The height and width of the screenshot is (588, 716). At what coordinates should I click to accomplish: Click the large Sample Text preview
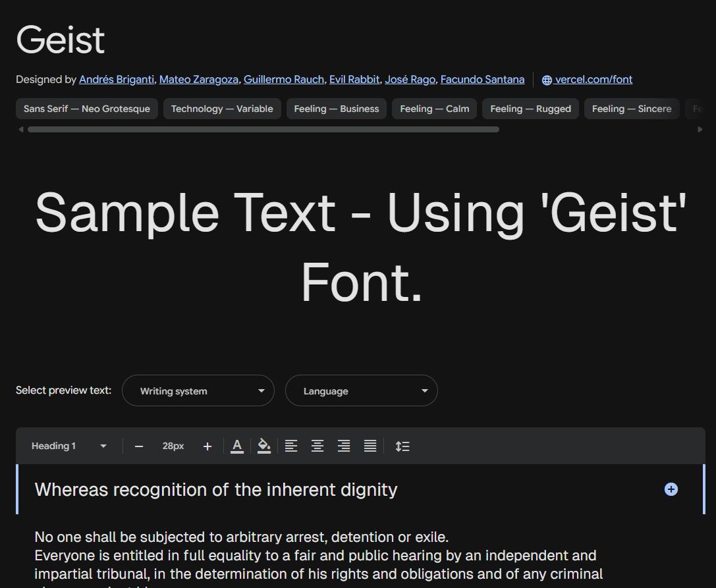tap(361, 247)
